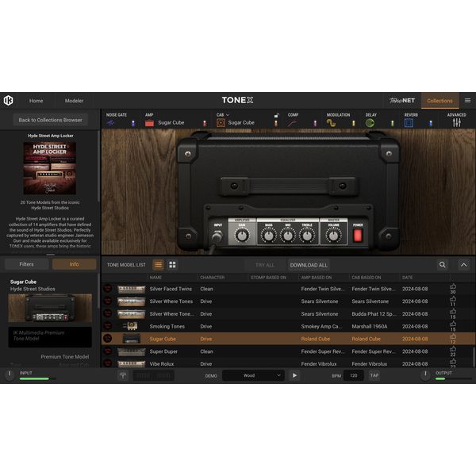
Task: Click the IK Multimedia logo icon
Action: [x=8, y=101]
